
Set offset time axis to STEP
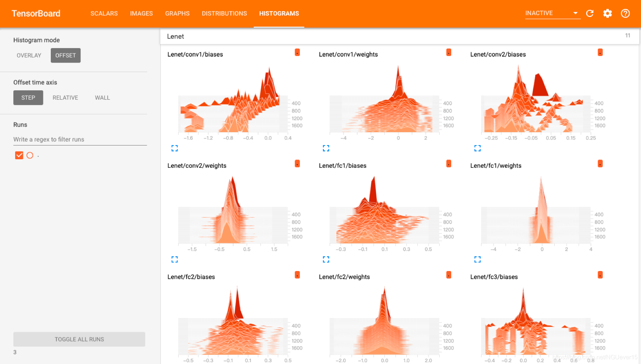[x=28, y=98]
